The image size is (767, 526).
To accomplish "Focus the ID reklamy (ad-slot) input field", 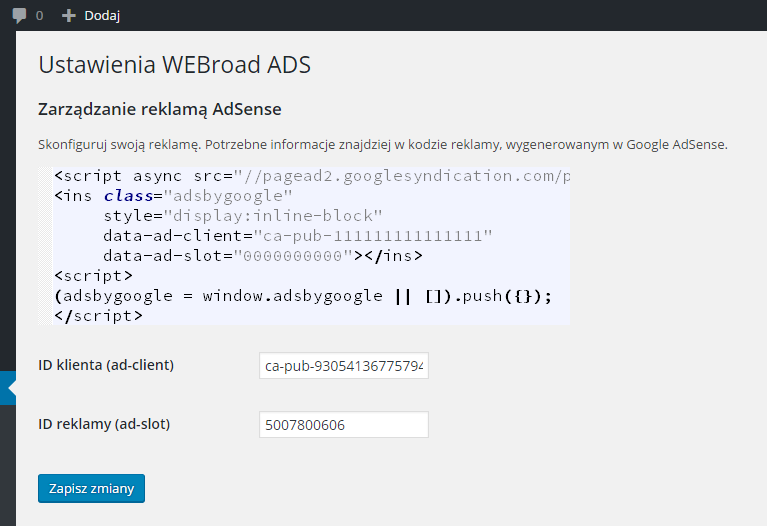I will click(x=343, y=425).
